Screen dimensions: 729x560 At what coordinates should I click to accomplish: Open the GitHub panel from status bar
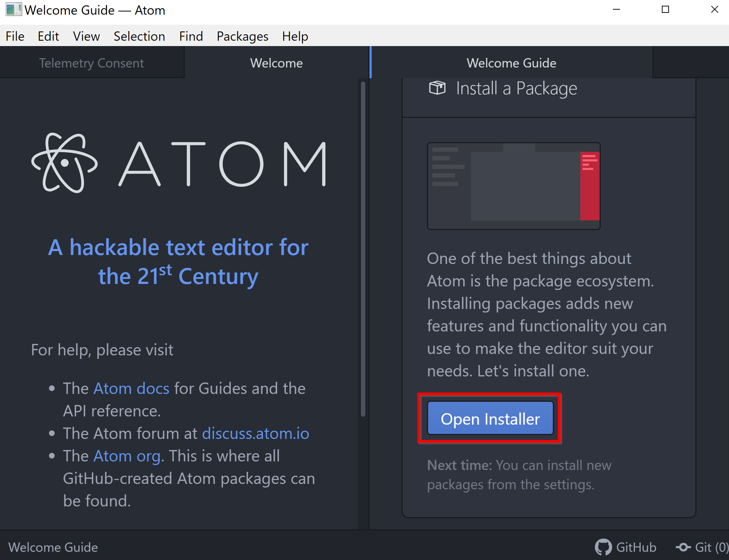coord(625,547)
